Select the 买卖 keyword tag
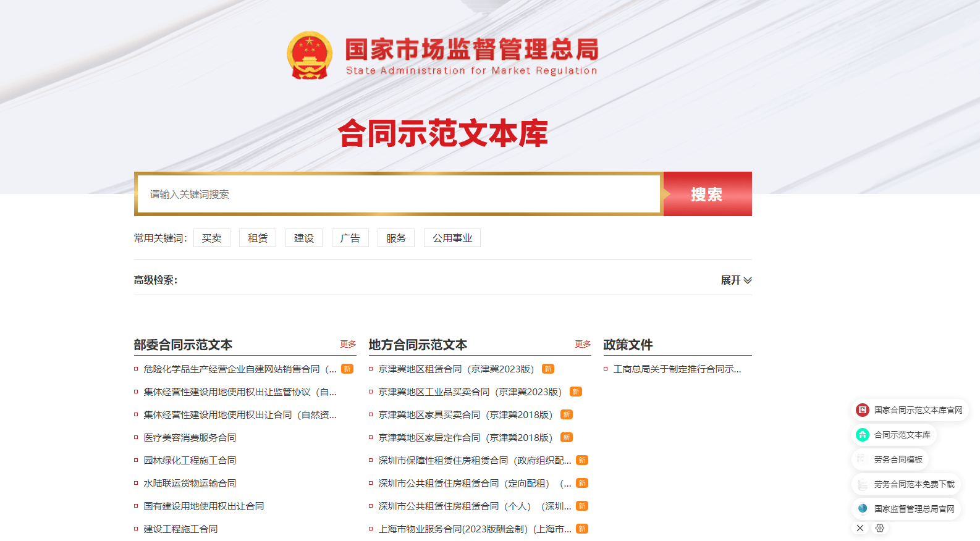This screenshot has height=541, width=980. (x=211, y=238)
